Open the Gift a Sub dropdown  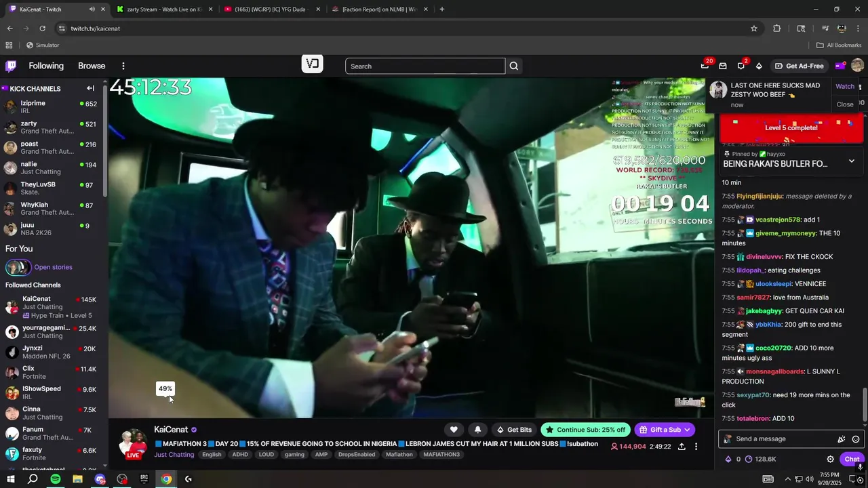pyautogui.click(x=665, y=430)
